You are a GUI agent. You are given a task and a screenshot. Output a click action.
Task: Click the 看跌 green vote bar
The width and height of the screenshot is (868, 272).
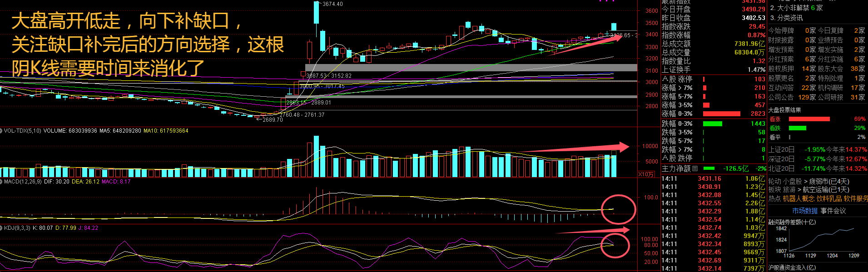797,128
